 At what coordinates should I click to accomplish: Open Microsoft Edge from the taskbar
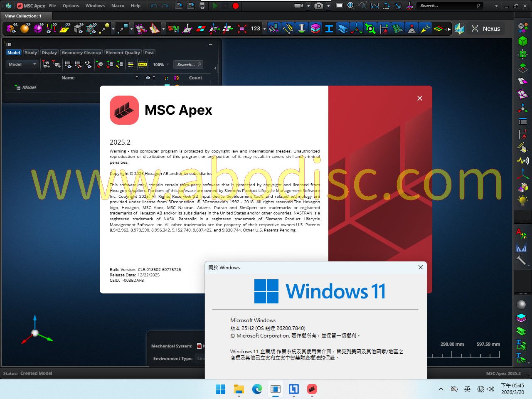(x=257, y=389)
